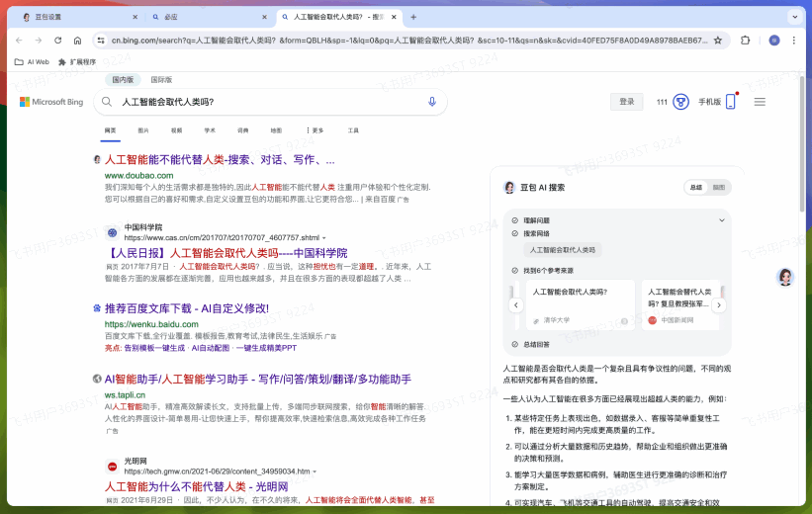Select the 图片 search tab
The width and height of the screenshot is (812, 514).
click(143, 130)
